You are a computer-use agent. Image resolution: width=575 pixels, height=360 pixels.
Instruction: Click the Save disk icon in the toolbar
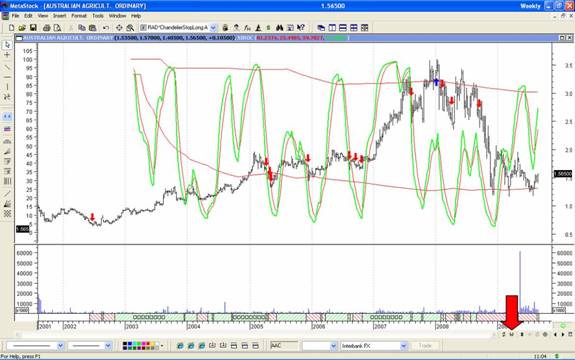(33, 28)
